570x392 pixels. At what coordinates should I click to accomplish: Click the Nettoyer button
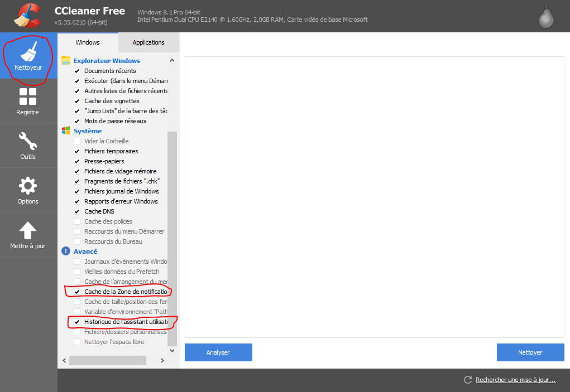pyautogui.click(x=530, y=352)
